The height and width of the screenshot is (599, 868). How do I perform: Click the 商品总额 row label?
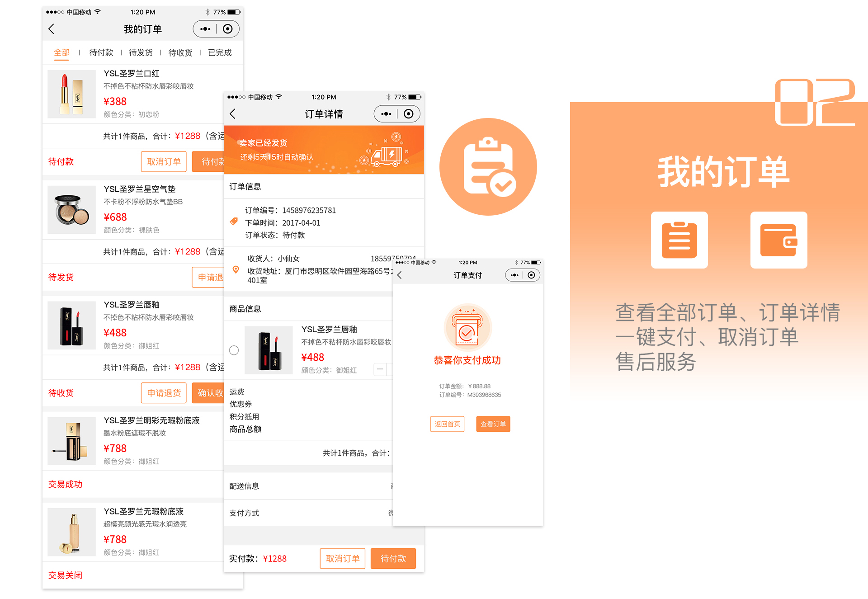point(245,429)
